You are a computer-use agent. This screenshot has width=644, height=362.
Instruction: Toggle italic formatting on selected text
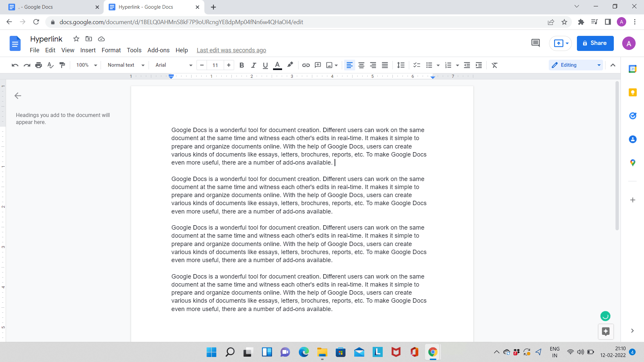click(x=254, y=65)
